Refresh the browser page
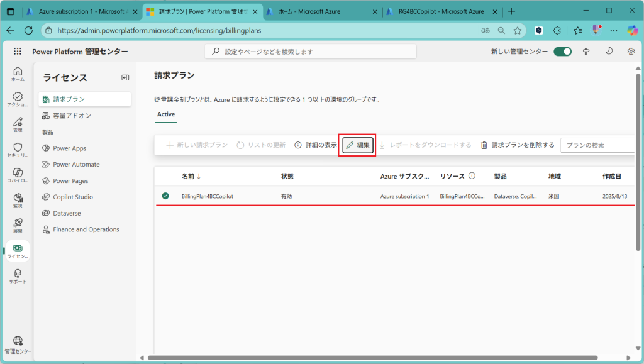 [x=28, y=30]
